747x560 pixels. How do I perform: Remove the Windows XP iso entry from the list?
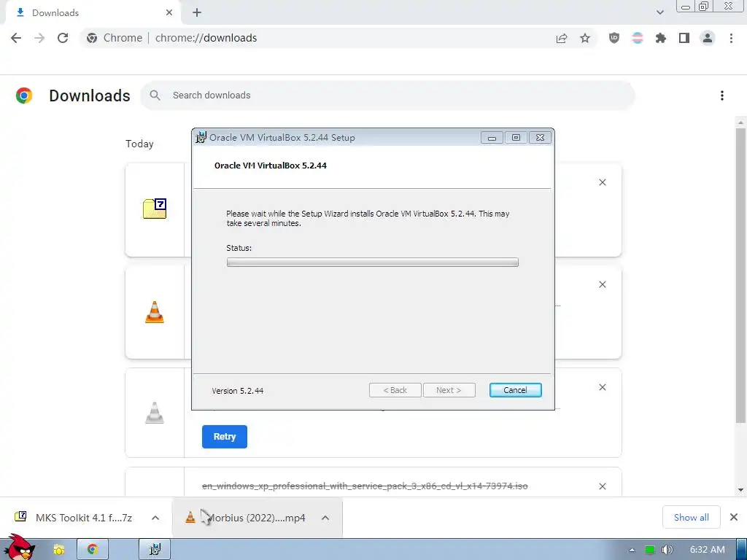pyautogui.click(x=603, y=486)
